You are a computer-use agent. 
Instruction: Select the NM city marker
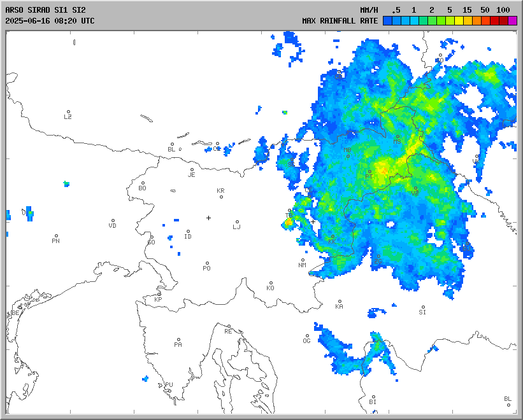coord(303,260)
